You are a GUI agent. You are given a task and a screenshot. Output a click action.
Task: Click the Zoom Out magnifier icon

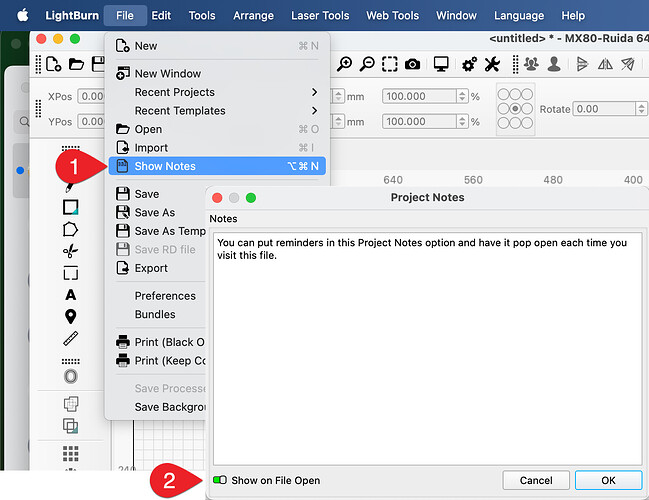pyautogui.click(x=367, y=64)
